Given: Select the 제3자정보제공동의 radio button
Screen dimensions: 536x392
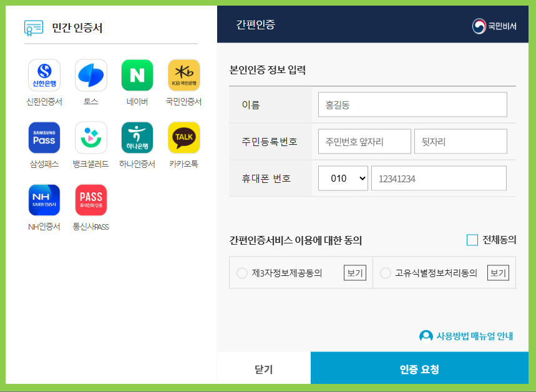Looking at the screenshot, I should point(242,272).
